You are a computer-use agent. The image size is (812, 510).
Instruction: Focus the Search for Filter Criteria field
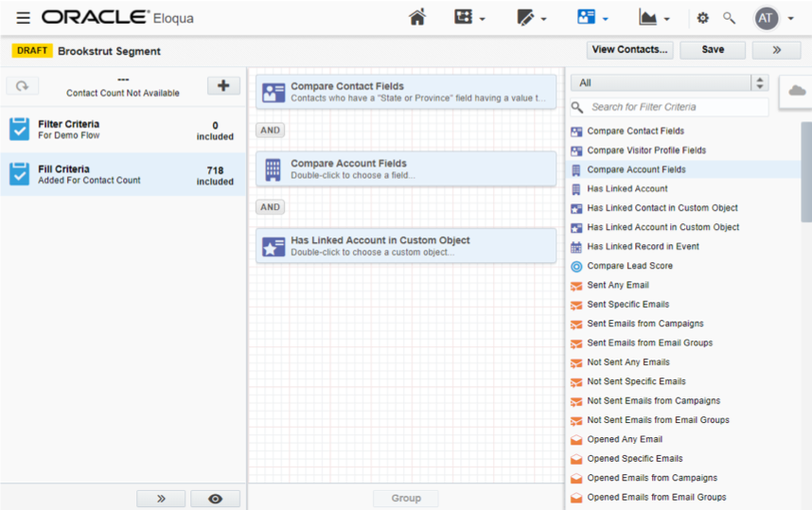click(669, 107)
